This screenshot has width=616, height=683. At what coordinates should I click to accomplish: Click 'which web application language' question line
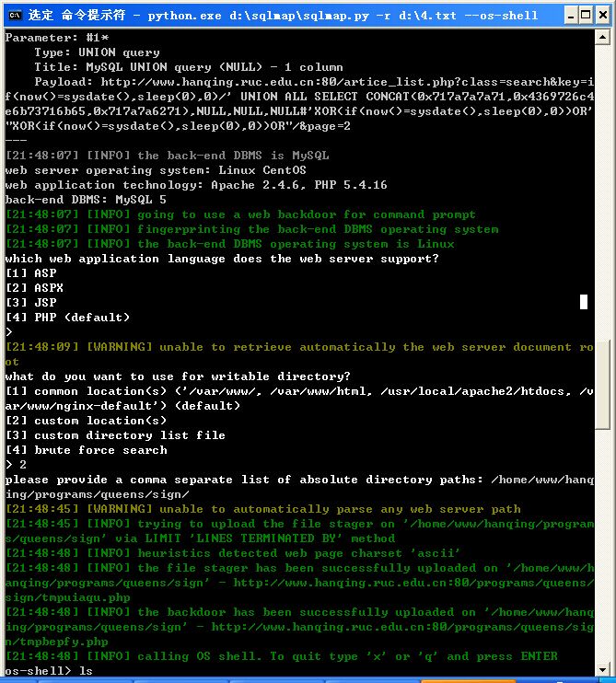222,259
